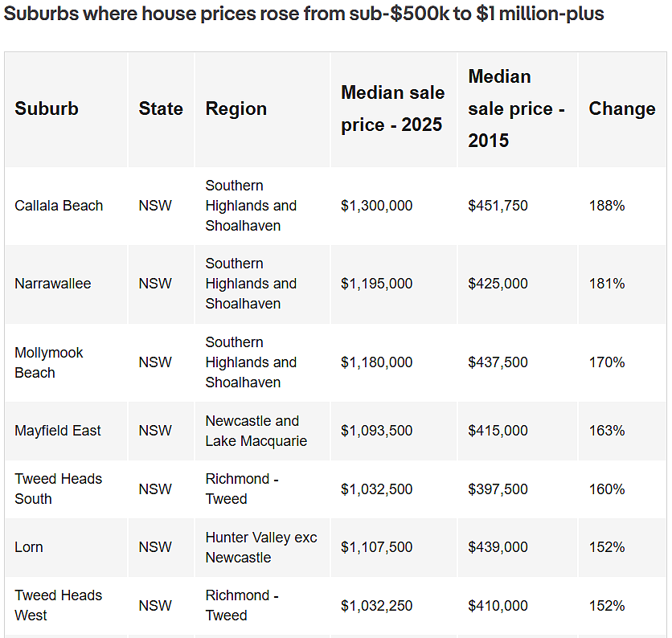Image resolution: width=672 pixels, height=638 pixels.
Task: Click the State column header
Action: pyautogui.click(x=161, y=108)
